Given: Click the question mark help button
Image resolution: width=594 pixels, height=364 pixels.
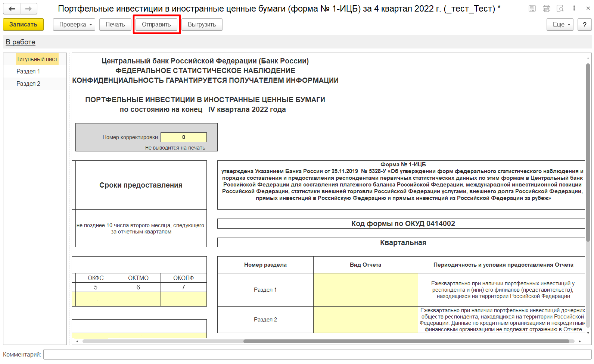Looking at the screenshot, I should [584, 25].
